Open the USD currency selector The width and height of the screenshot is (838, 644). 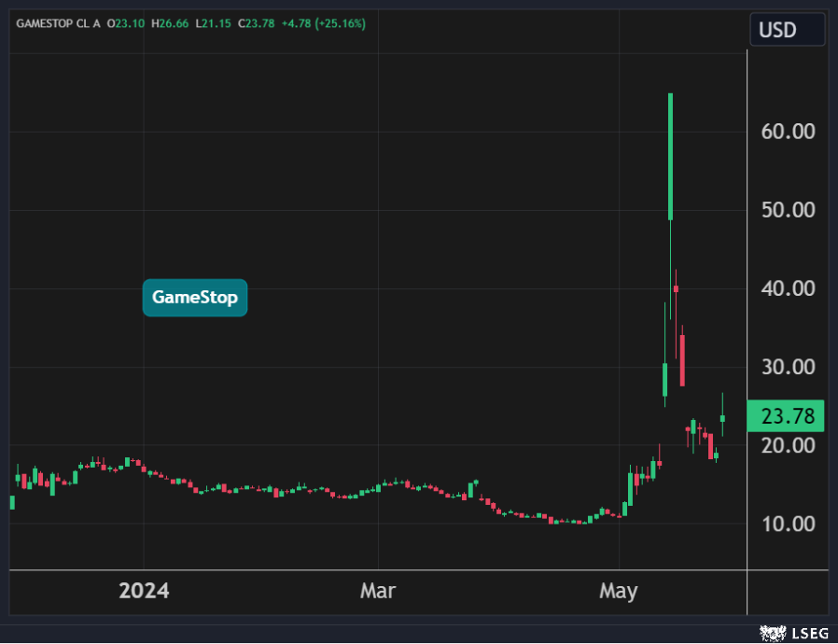[787, 30]
